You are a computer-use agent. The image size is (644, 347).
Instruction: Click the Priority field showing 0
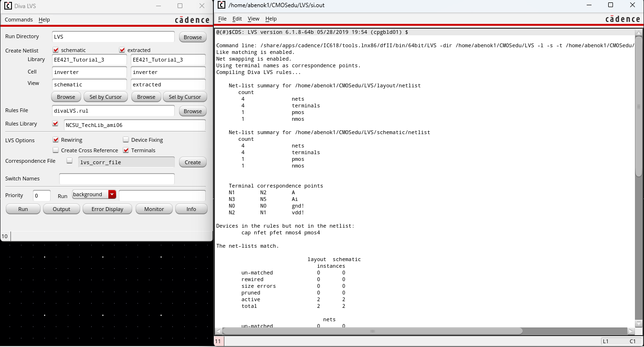click(42, 195)
